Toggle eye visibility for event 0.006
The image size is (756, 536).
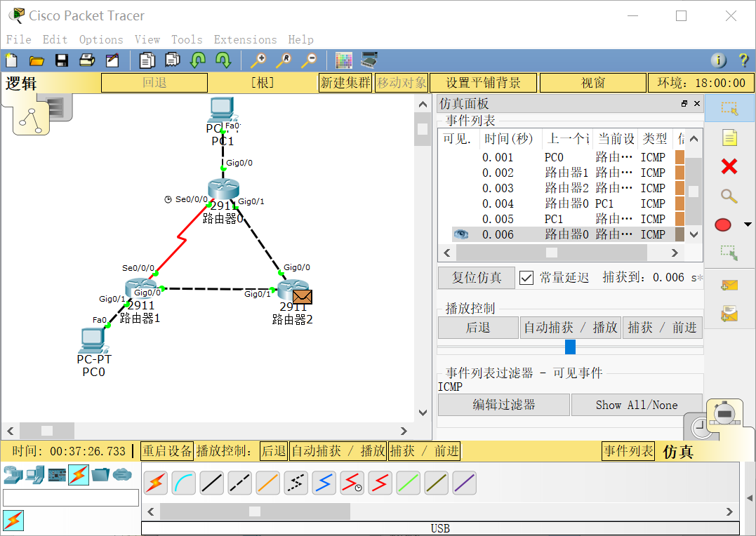click(x=461, y=234)
